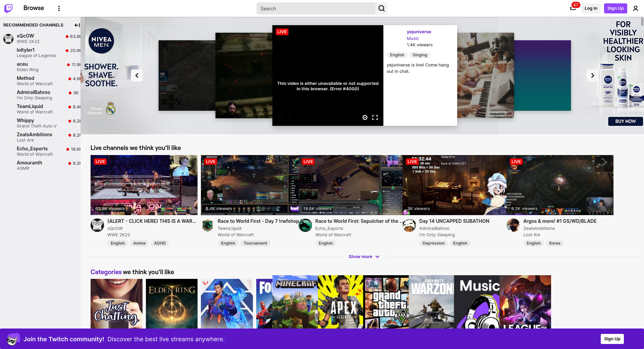Screen dimensions: 644x349
Task: Go to previous carousel stream
Action: tap(137, 76)
